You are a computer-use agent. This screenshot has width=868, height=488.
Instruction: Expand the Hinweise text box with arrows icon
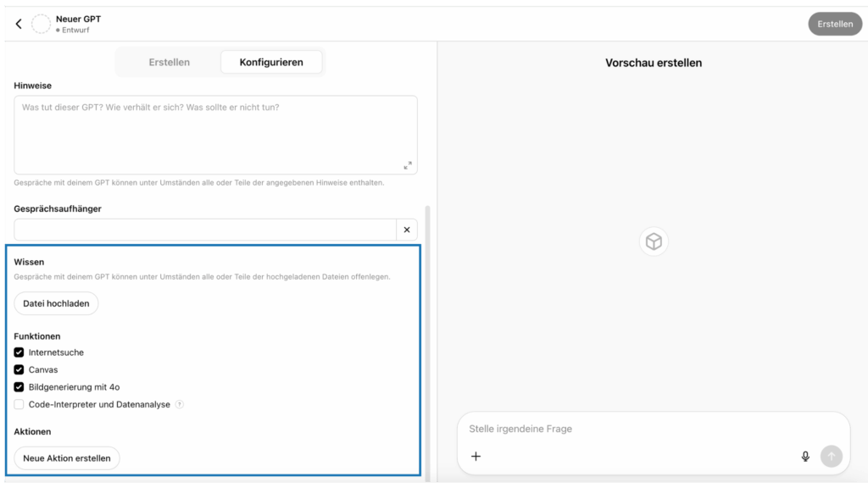click(x=408, y=165)
